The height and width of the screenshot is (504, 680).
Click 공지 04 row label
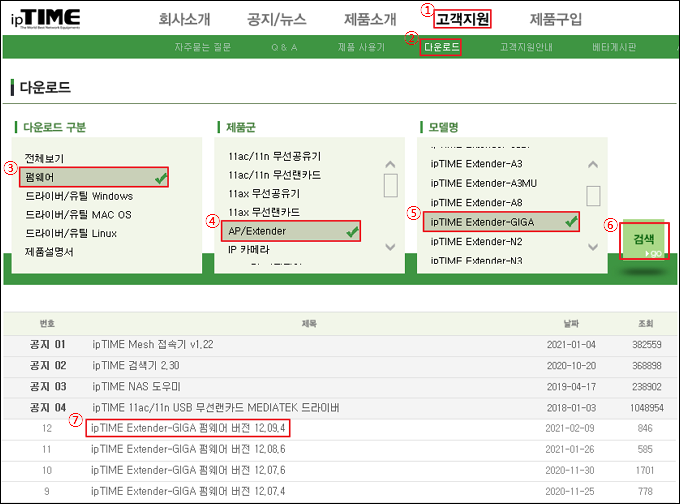(47, 407)
